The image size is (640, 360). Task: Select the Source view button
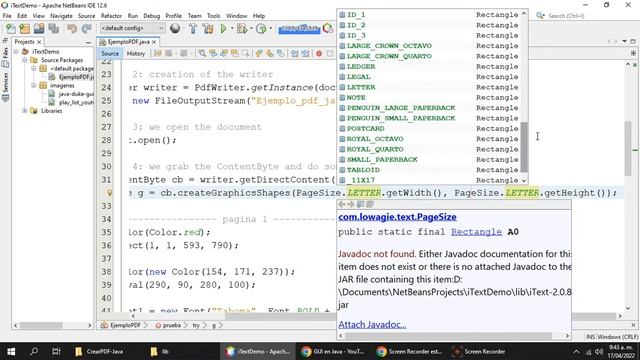point(110,53)
